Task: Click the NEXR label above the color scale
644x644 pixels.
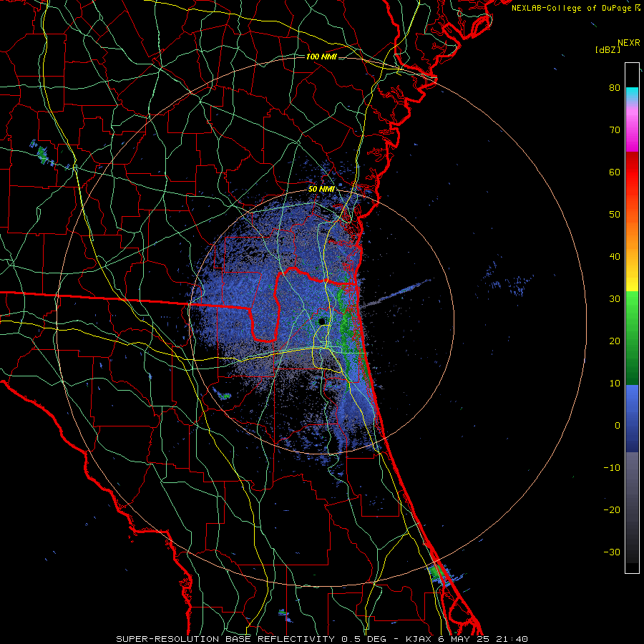Action: coord(628,43)
